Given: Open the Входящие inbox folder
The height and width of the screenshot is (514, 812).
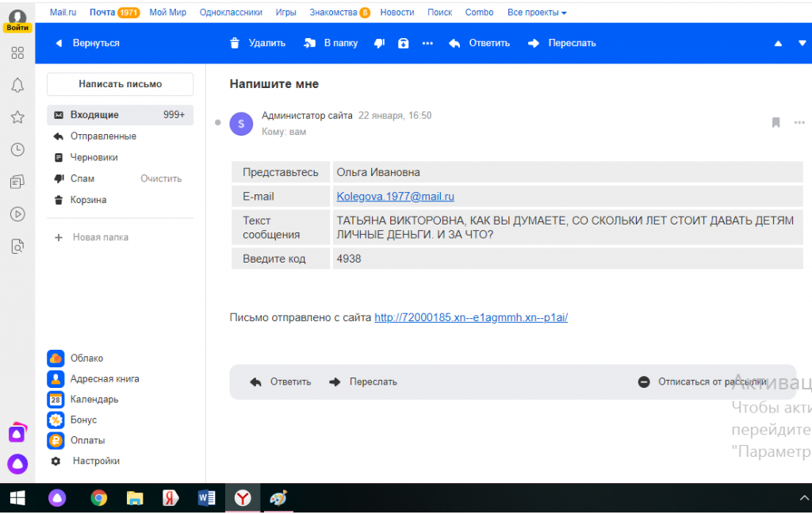Looking at the screenshot, I should tap(94, 115).
